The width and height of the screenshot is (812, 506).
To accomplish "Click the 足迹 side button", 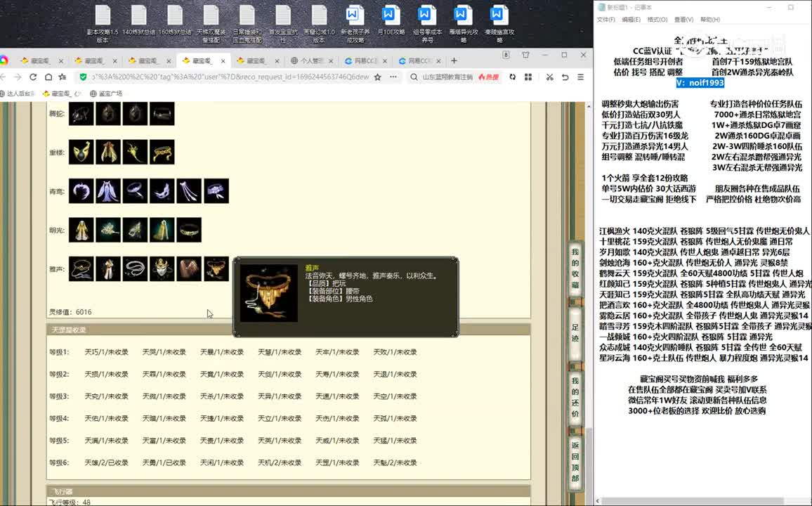I will point(575,334).
